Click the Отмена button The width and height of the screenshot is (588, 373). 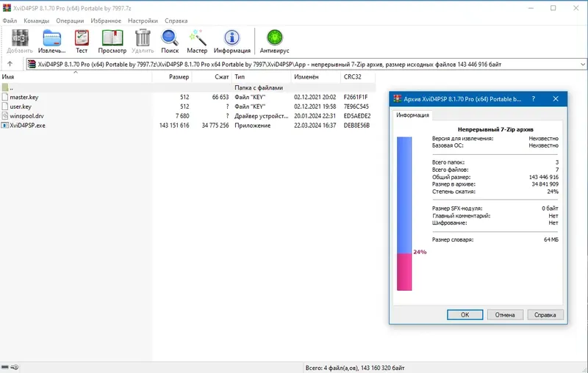[x=505, y=314]
